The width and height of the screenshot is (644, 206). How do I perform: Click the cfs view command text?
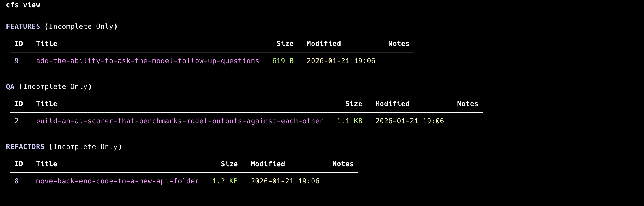[x=23, y=5]
